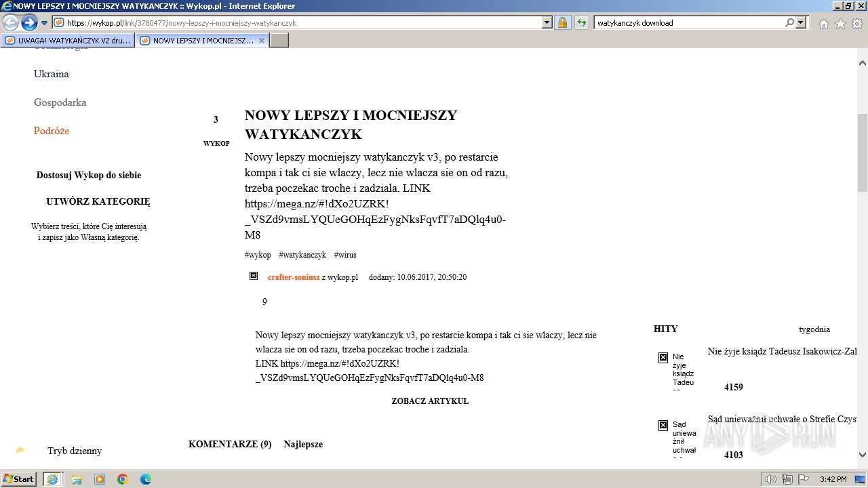Open Sąd unieważnił uchwałę o Strefie article
This screenshot has height=488, width=868.
click(x=783, y=420)
